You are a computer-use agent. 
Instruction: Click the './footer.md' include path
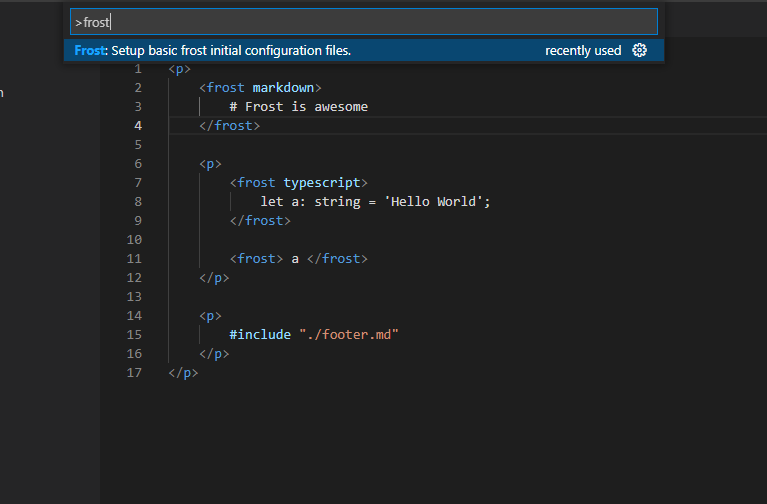point(349,335)
